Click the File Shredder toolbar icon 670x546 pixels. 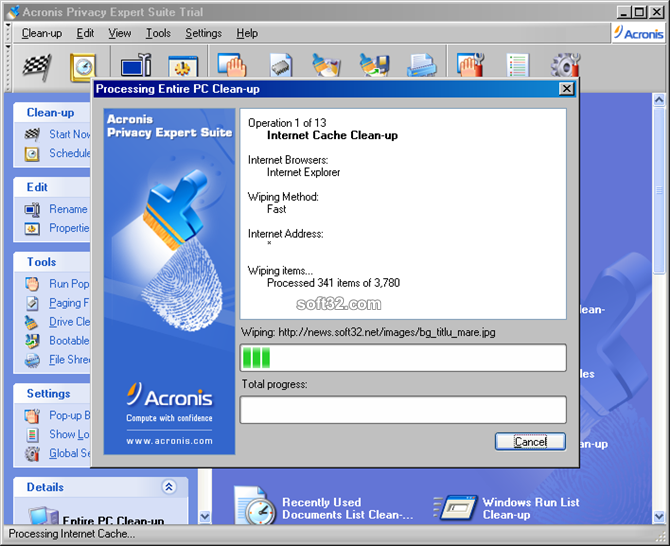click(x=422, y=65)
